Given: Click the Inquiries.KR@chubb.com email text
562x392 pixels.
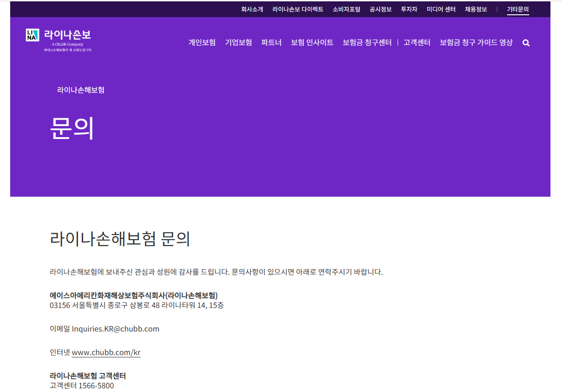Looking at the screenshot, I should point(115,329).
